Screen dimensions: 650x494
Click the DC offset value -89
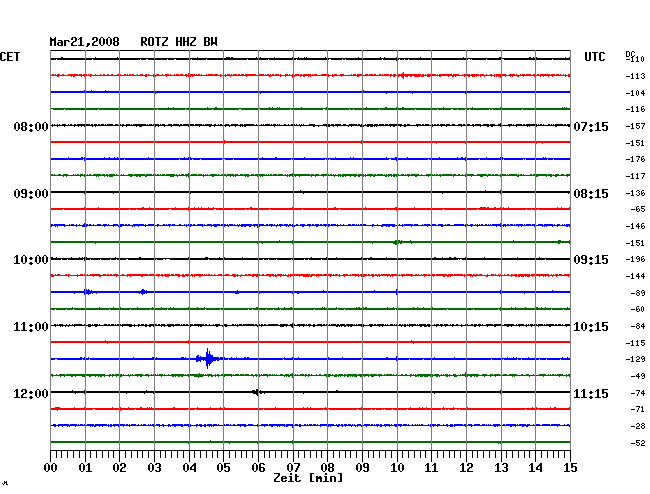coord(638,293)
